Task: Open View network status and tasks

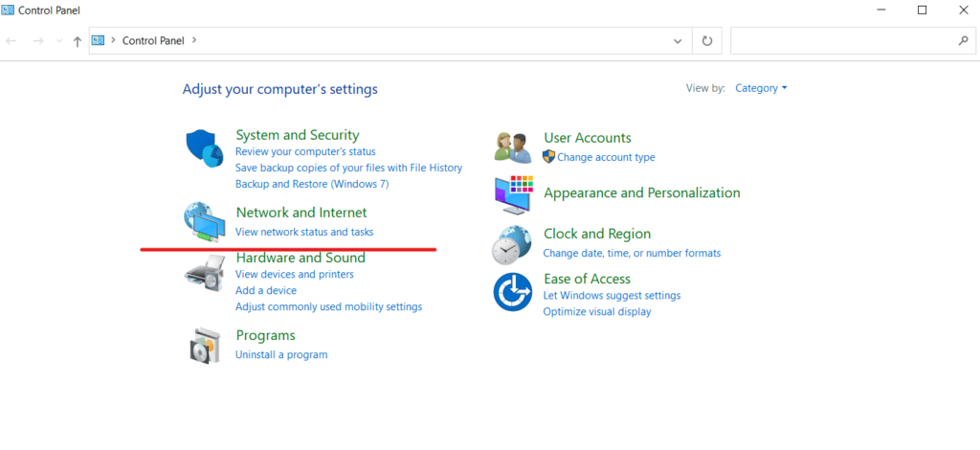Action: (303, 232)
